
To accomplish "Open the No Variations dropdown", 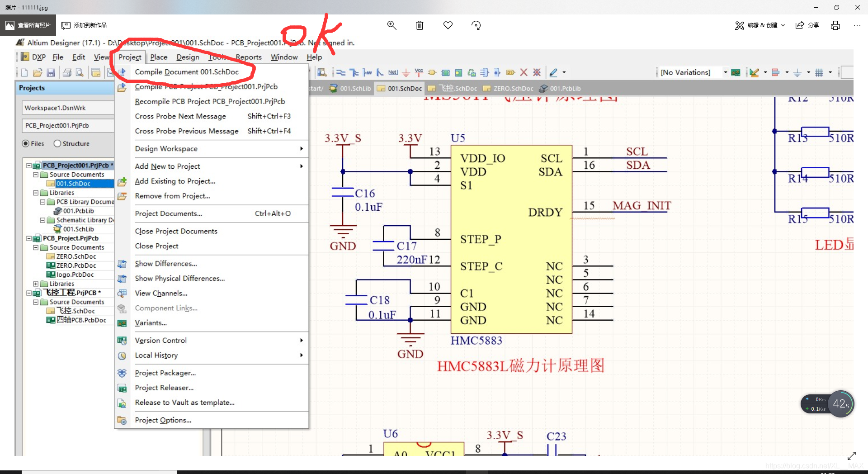I will pyautogui.click(x=725, y=72).
